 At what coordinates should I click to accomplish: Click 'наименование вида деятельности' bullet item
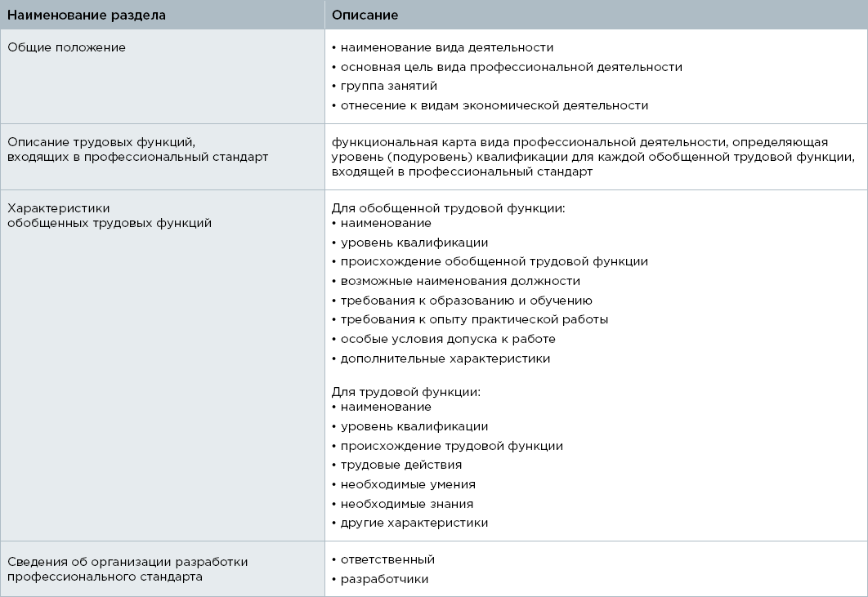click(443, 47)
